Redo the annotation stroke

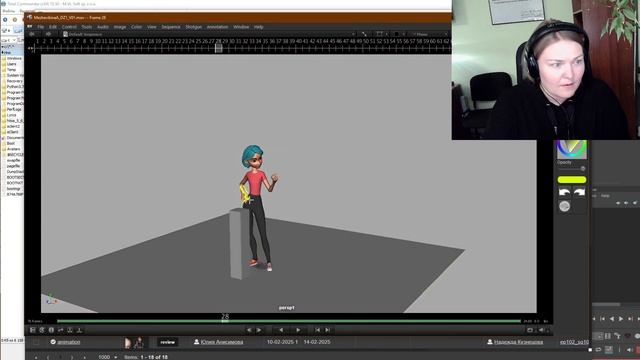[x=580, y=192]
